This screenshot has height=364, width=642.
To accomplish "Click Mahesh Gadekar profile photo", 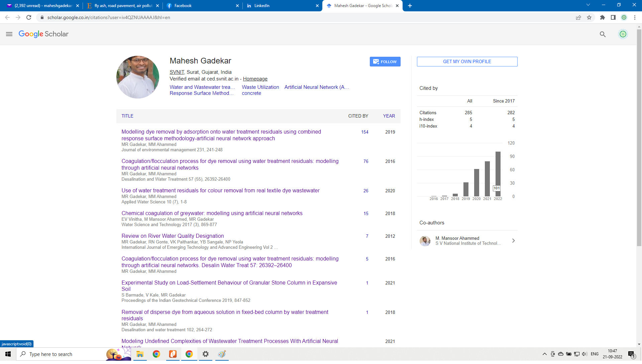I will tap(138, 77).
